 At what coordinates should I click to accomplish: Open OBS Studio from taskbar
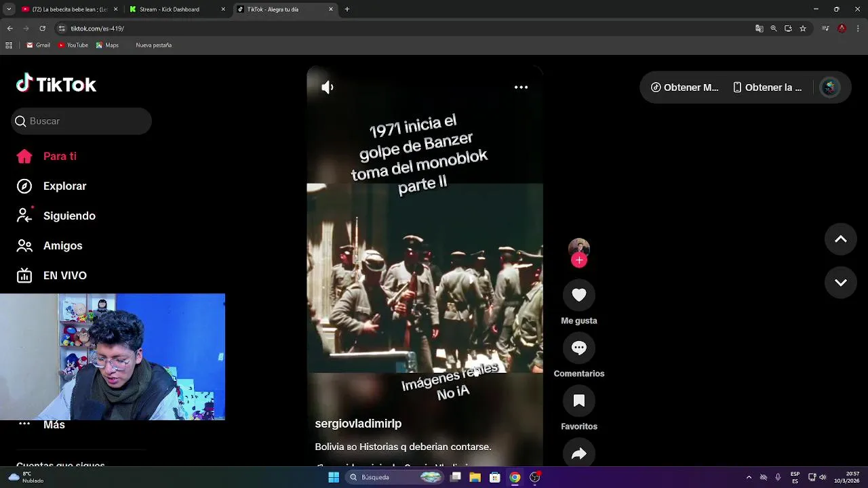pyautogui.click(x=535, y=477)
